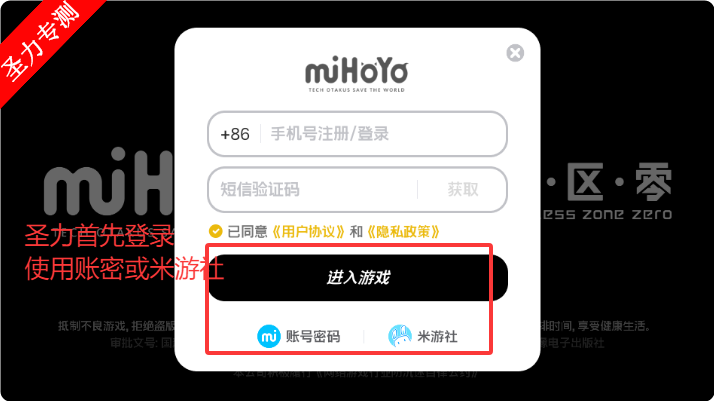Click the 区 character in game title

(585, 182)
